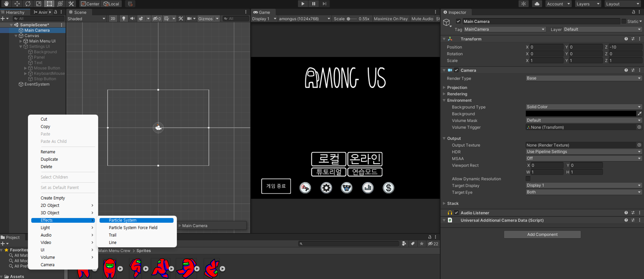Select Duplicate in context menu
This screenshot has height=279, width=644.
click(x=63, y=159)
